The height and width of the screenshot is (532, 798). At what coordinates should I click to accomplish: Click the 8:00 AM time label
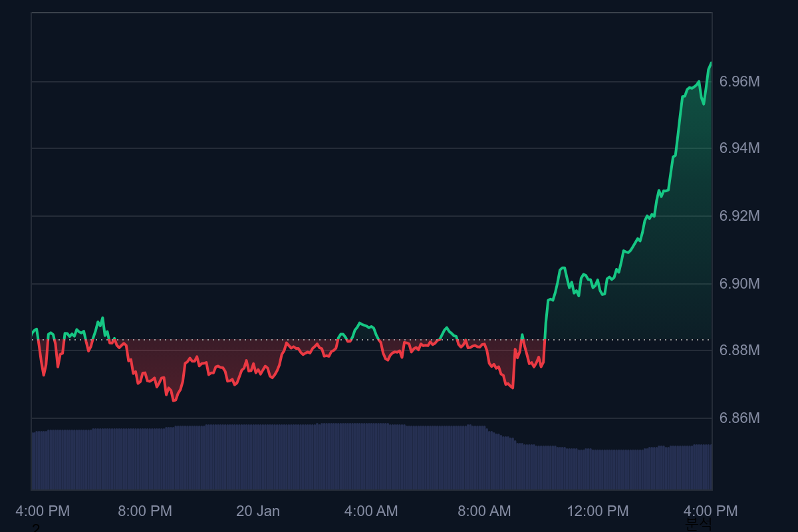(484, 511)
